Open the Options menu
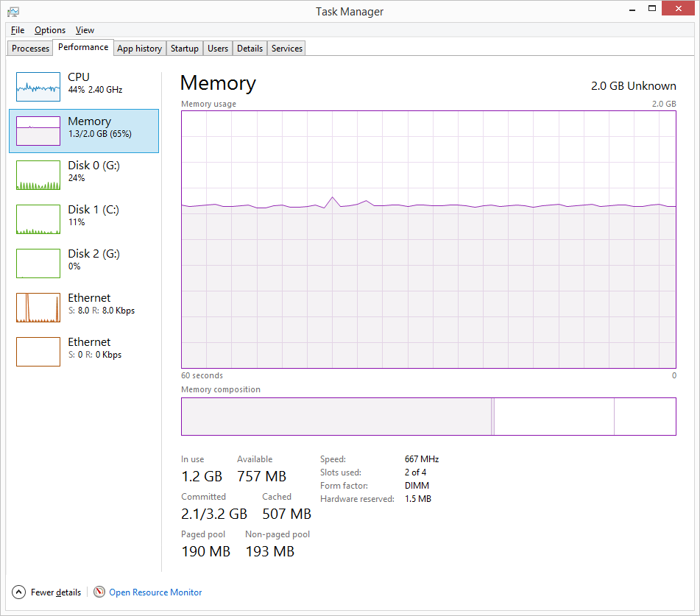The height and width of the screenshot is (616, 700). pos(50,30)
